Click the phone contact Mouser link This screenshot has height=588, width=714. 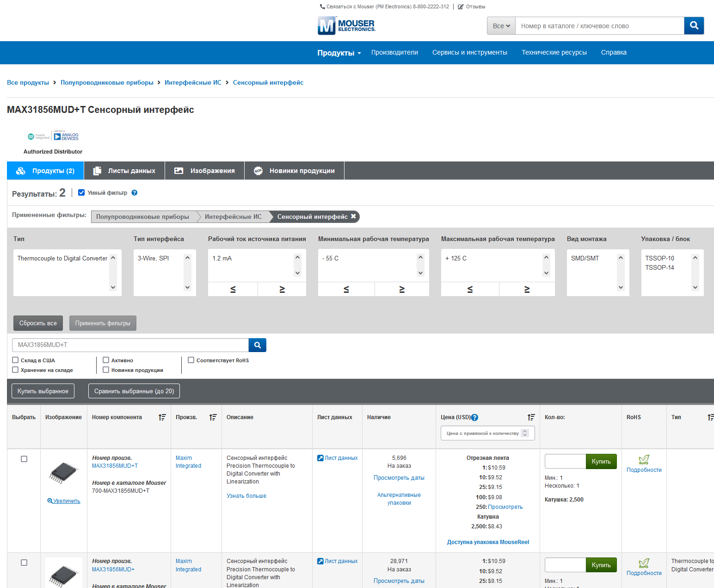pyautogui.click(x=384, y=6)
